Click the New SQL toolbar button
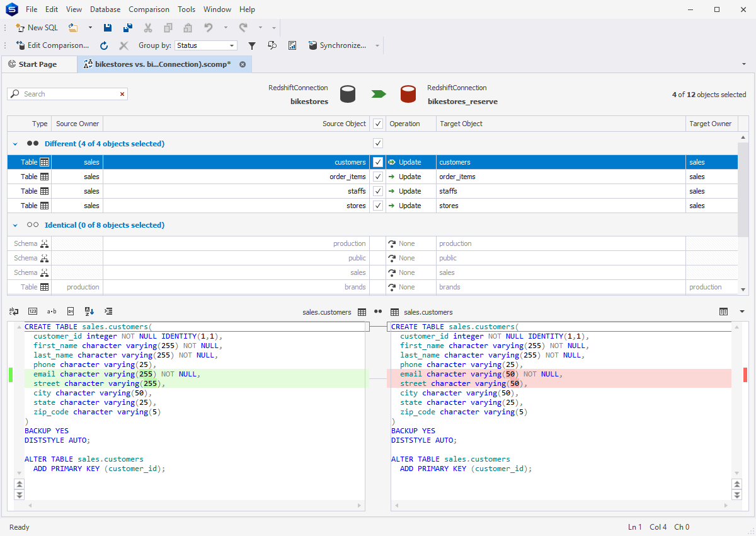The image size is (756, 536). tap(37, 28)
